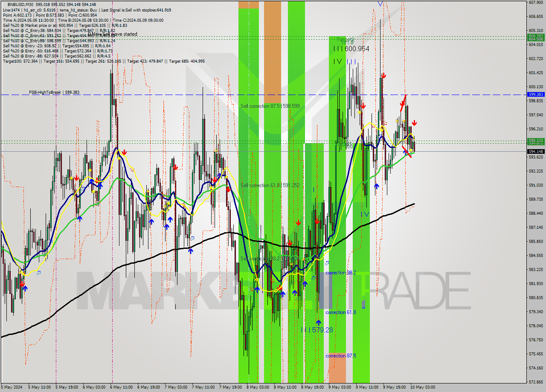Click the 591.030 price axis label

click(536, 185)
